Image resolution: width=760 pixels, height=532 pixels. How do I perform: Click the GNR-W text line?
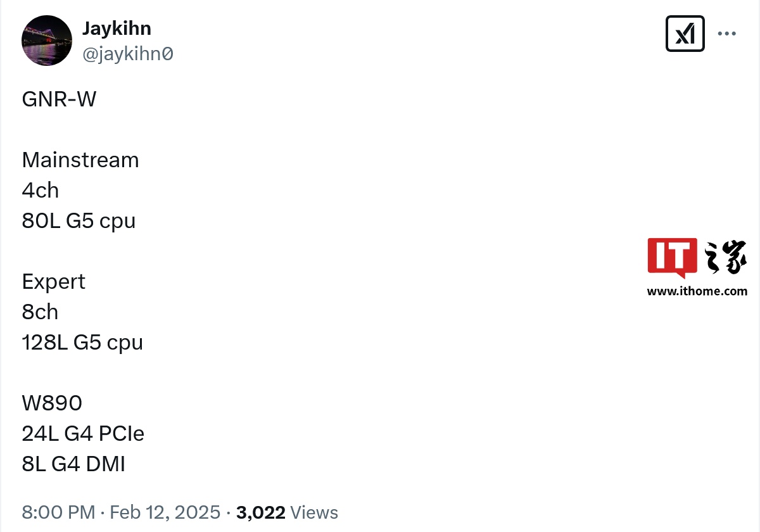(59, 99)
